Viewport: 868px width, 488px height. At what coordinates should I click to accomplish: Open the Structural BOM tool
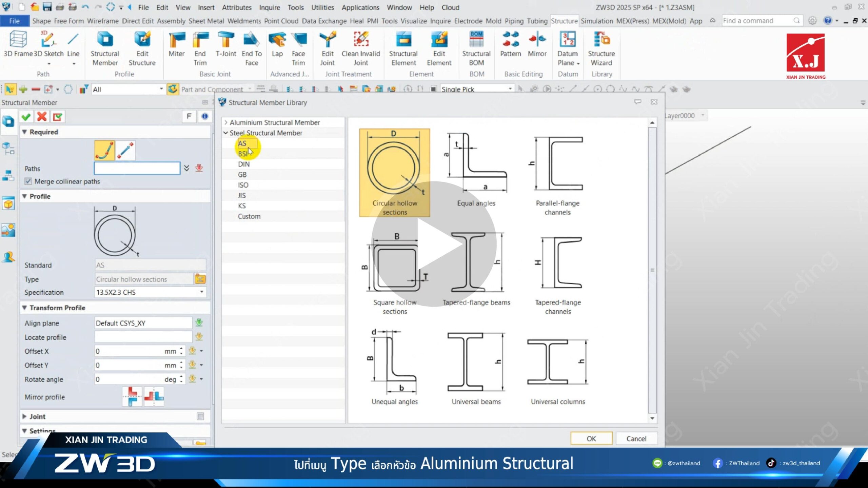(477, 47)
